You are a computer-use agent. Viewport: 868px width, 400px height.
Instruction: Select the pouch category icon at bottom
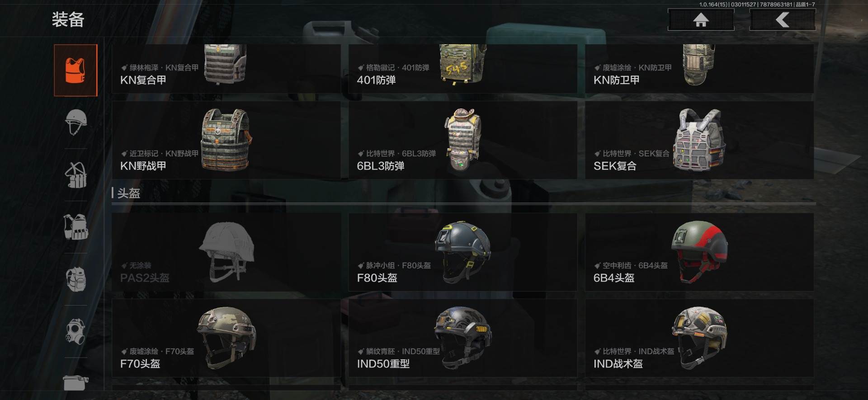tap(75, 382)
